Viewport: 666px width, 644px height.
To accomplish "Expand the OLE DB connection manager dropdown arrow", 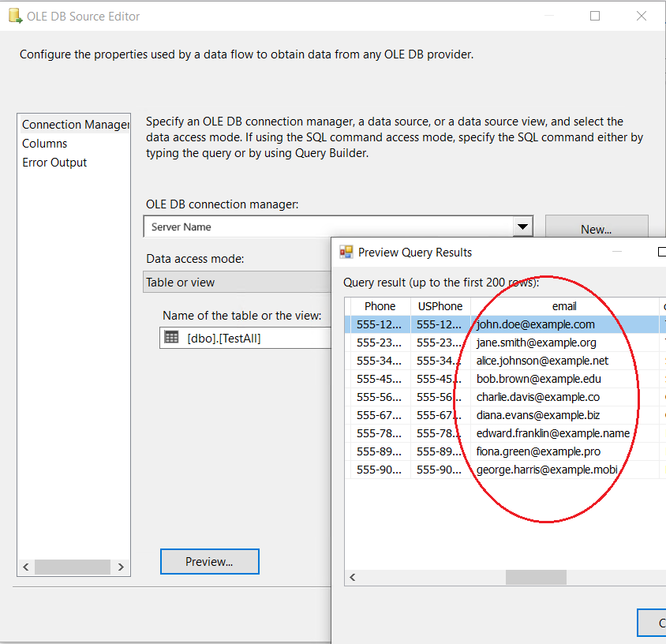I will (x=522, y=227).
